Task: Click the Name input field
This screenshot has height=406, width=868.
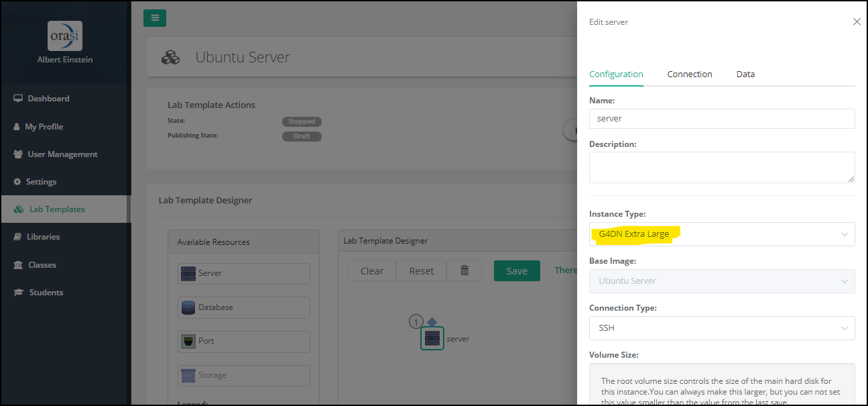Action: [x=722, y=119]
